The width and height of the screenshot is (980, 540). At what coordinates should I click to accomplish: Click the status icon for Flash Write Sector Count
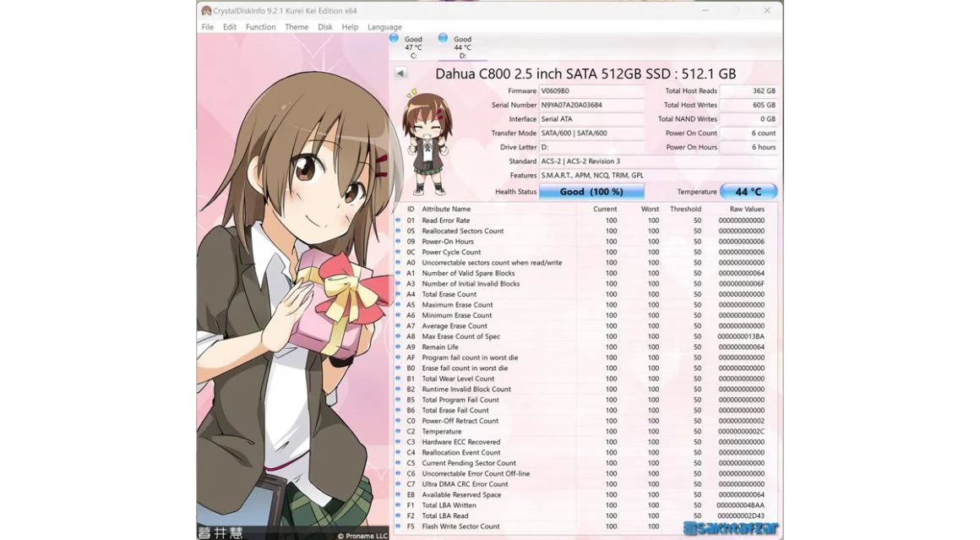tap(398, 526)
